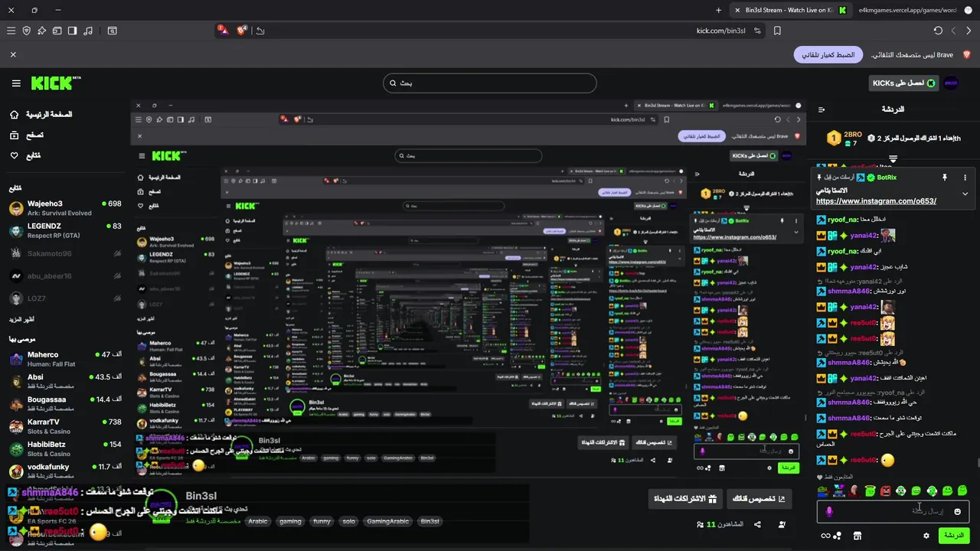Click the Kick search field
The width and height of the screenshot is (980, 551).
point(490,83)
